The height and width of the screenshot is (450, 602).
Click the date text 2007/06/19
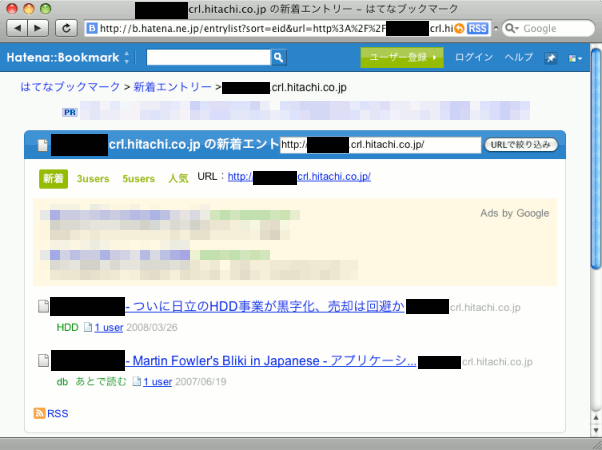[201, 382]
